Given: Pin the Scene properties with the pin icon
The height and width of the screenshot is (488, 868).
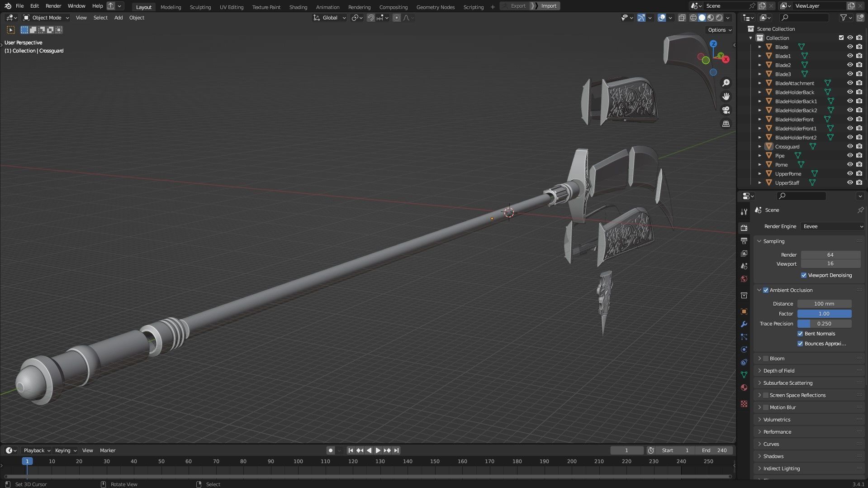Looking at the screenshot, I should pyautogui.click(x=860, y=210).
